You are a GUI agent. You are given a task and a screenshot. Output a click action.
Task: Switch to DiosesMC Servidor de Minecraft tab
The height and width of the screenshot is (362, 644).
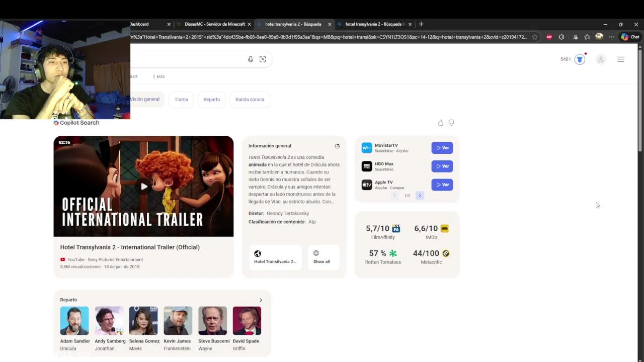coord(213,24)
